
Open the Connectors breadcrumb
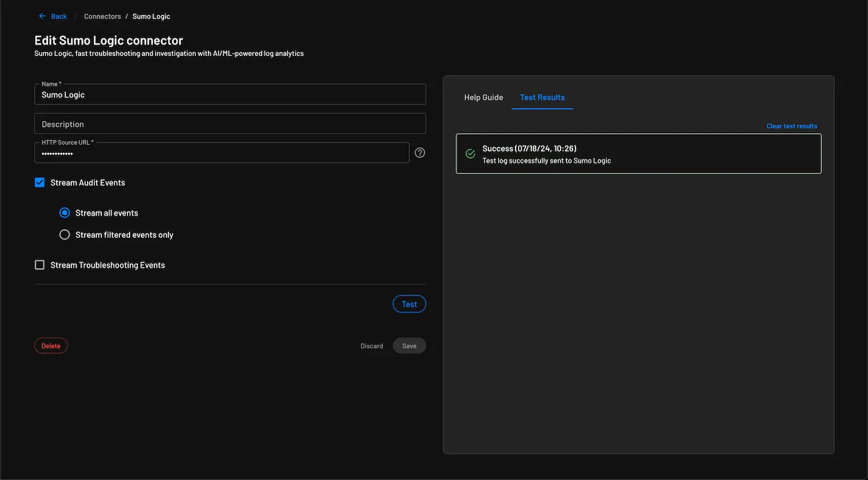point(103,16)
